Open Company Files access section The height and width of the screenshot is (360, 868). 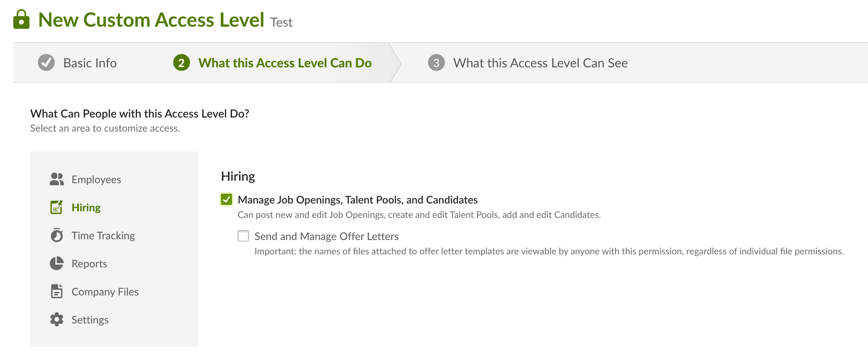(x=105, y=292)
